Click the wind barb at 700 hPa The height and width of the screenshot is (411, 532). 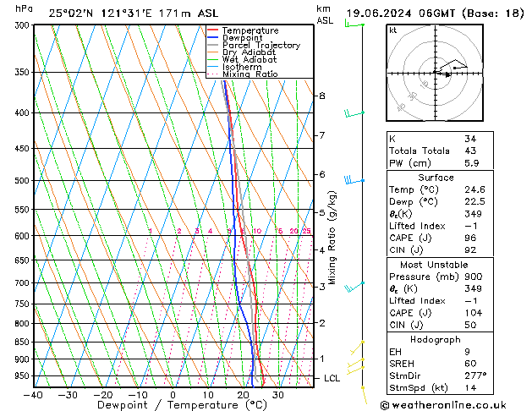click(x=354, y=287)
